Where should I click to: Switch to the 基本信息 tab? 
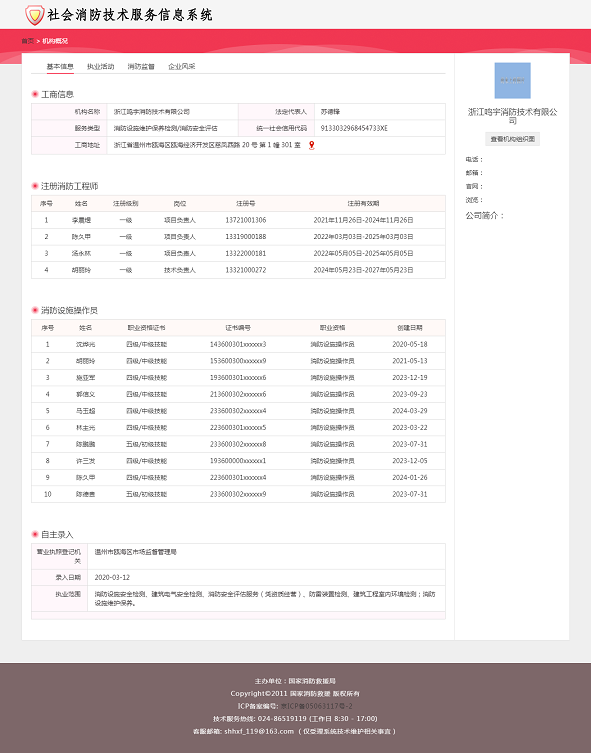[x=60, y=66]
